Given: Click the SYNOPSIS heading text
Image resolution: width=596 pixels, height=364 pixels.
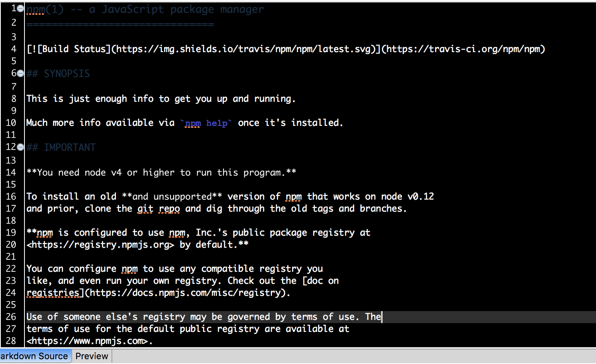Looking at the screenshot, I should point(67,73).
